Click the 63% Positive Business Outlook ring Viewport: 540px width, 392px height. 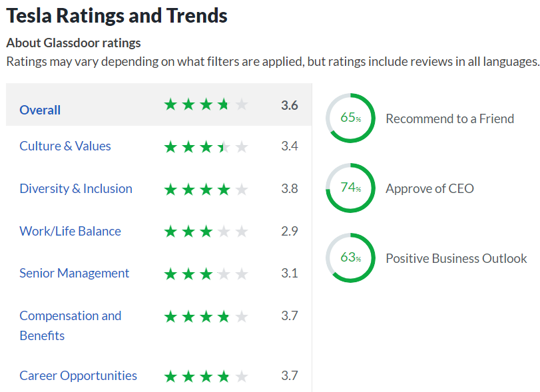coord(351,258)
